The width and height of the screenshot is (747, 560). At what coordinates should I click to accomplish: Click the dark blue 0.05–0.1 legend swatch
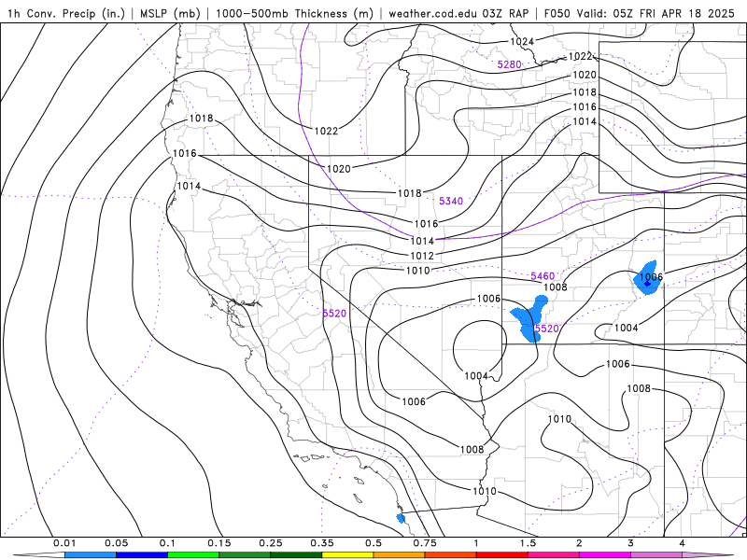142,555
